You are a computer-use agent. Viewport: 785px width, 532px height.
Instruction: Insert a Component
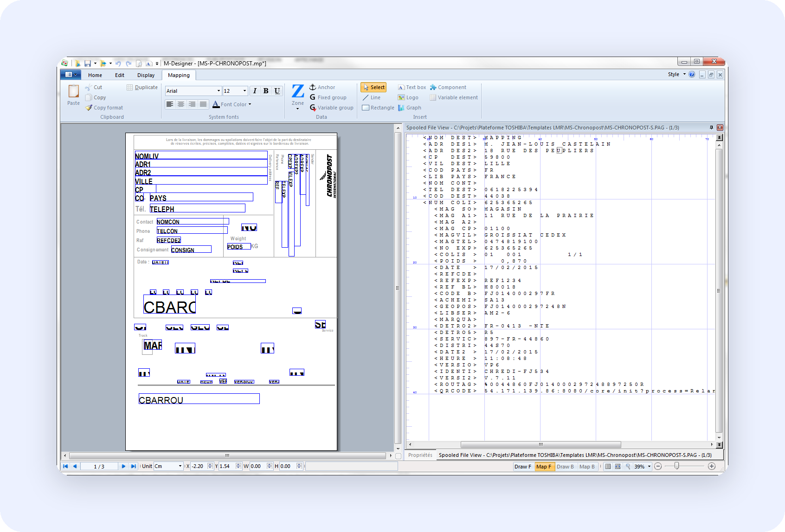point(448,87)
